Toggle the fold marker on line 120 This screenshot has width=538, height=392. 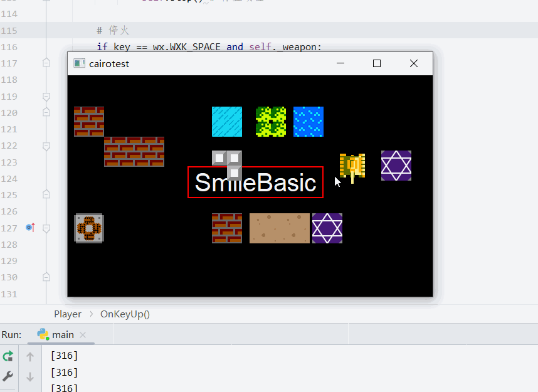coord(46,112)
